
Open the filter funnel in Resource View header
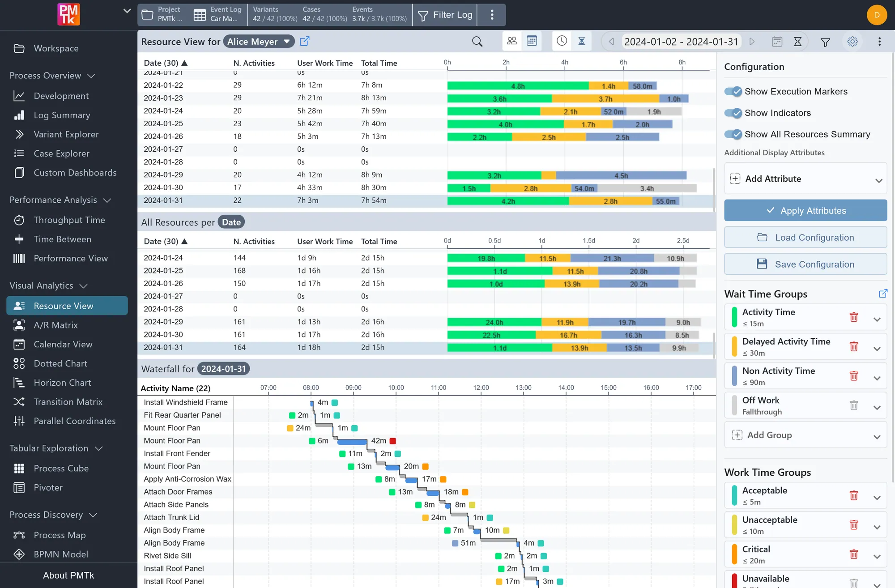click(825, 42)
